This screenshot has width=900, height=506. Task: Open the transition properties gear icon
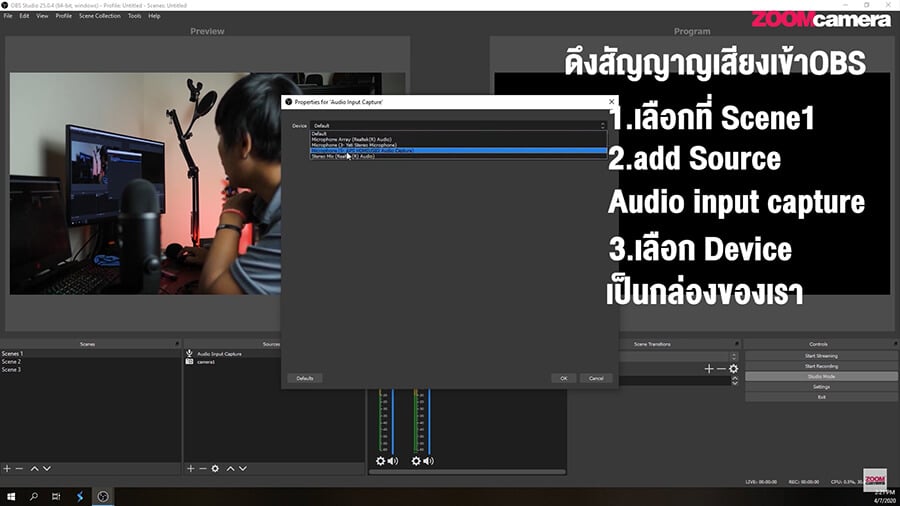734,369
